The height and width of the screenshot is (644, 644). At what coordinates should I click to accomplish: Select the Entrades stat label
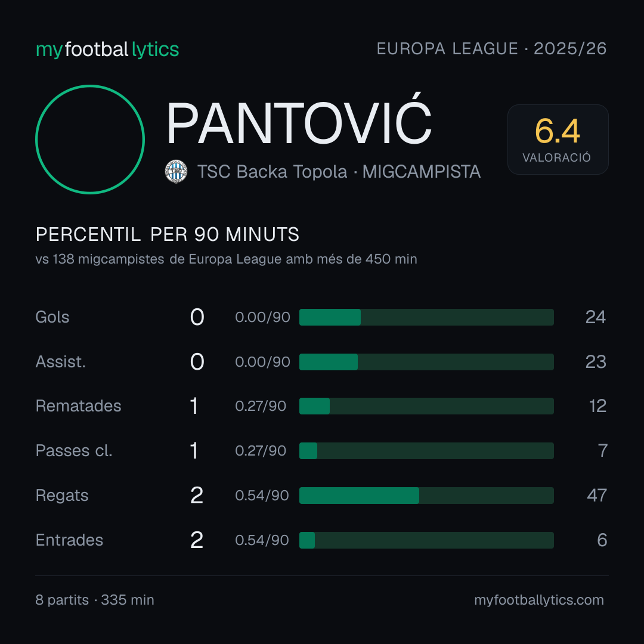point(69,540)
